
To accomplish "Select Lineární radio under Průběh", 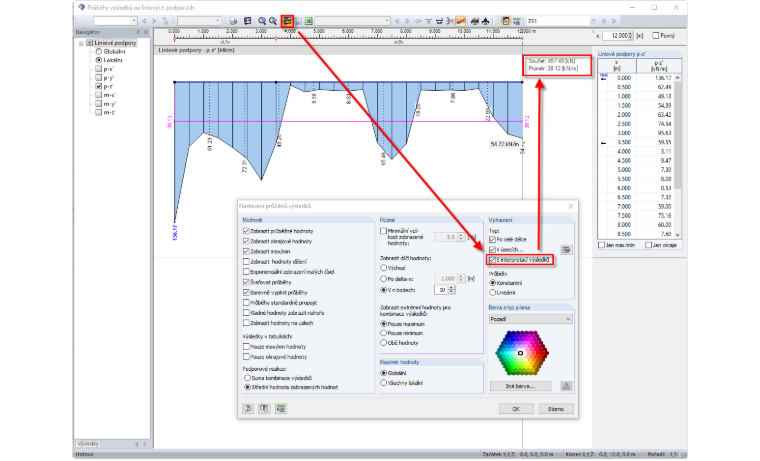I will (492, 293).
